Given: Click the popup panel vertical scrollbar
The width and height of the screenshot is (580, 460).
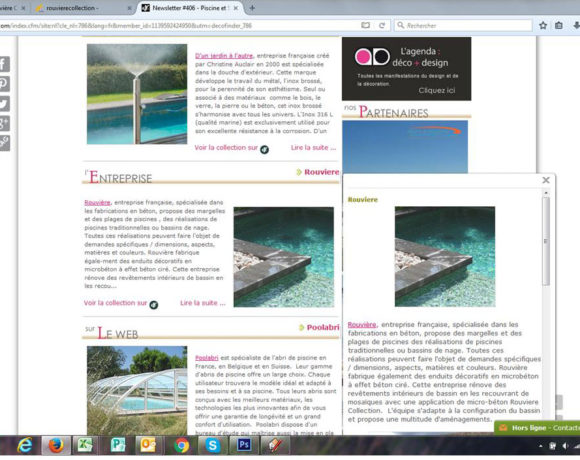Looking at the screenshot, I should pyautogui.click(x=546, y=241).
